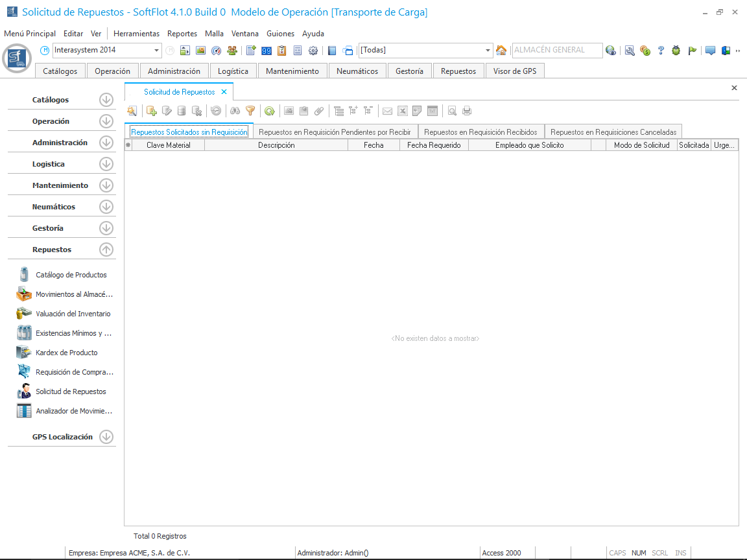
Task: Open Kardex de Producto in the sidebar
Action: tap(67, 353)
